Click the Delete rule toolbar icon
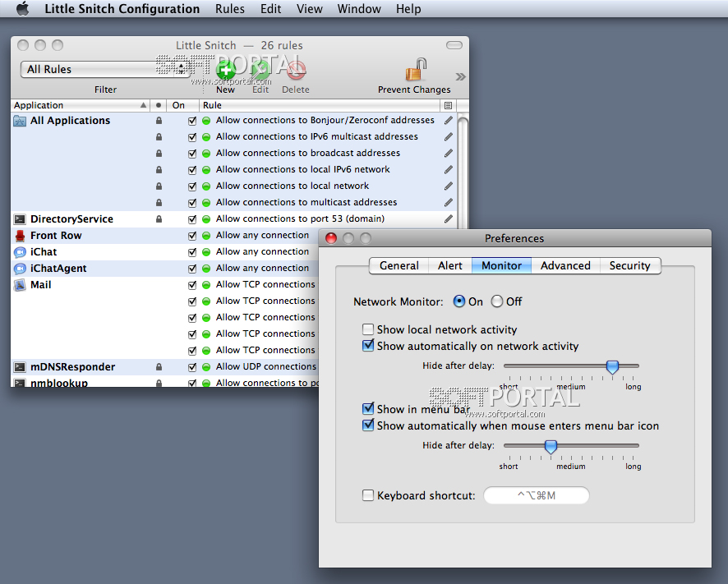 [296, 70]
